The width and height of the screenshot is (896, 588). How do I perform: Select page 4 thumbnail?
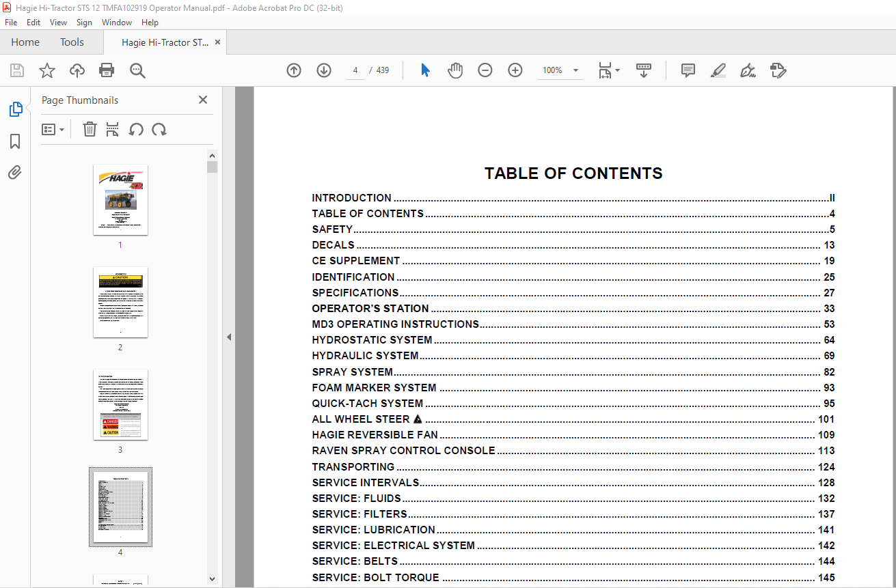coord(120,507)
